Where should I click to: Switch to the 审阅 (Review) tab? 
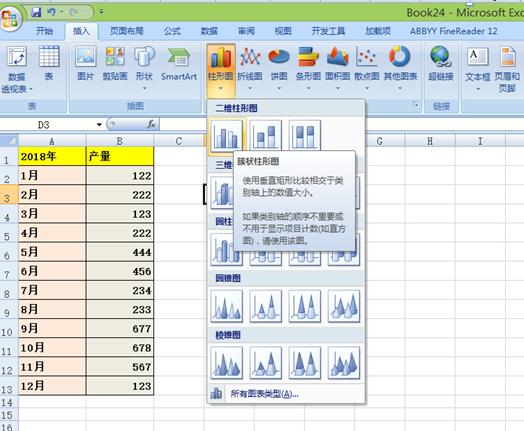[x=246, y=31]
